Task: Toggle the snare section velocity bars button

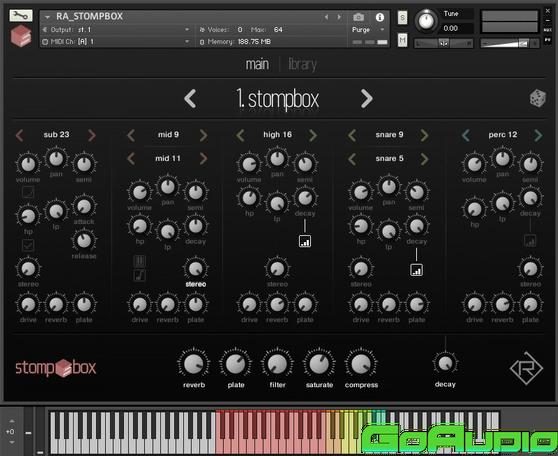Action: (x=416, y=270)
